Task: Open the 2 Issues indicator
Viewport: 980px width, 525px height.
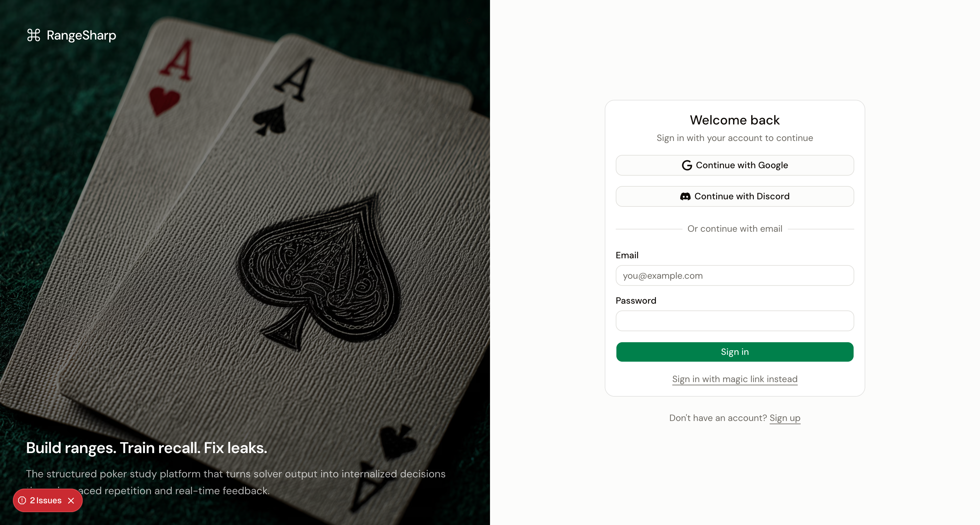Action: [x=45, y=500]
